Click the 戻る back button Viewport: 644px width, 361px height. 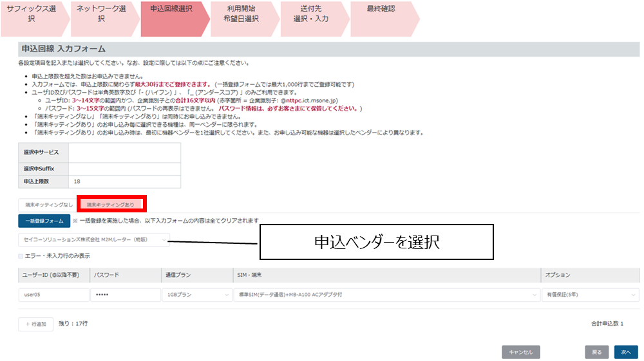pos(596,352)
